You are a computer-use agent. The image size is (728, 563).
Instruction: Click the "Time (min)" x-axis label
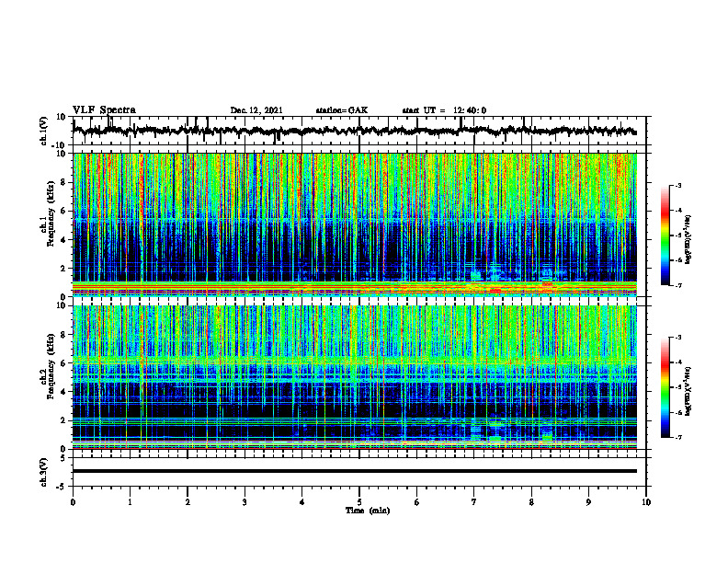pos(368,511)
